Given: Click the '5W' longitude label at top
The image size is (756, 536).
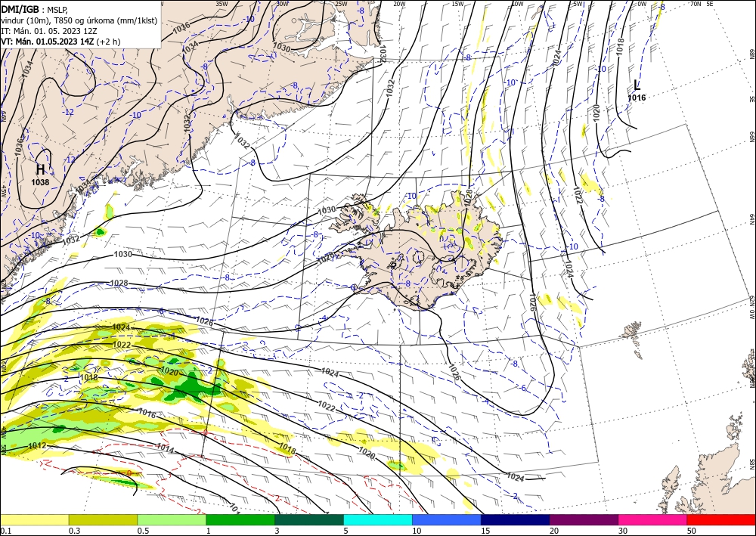Looking at the screenshot, I should [x=576, y=3].
